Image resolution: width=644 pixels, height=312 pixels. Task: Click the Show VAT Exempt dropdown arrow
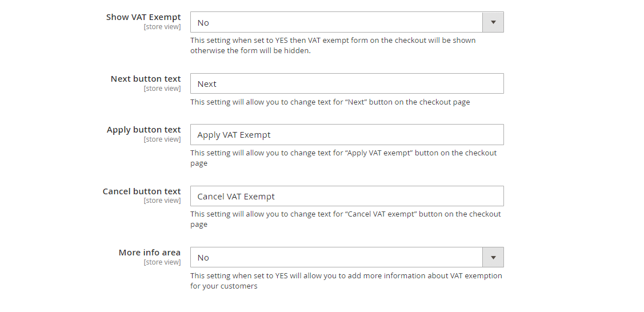[x=493, y=22]
